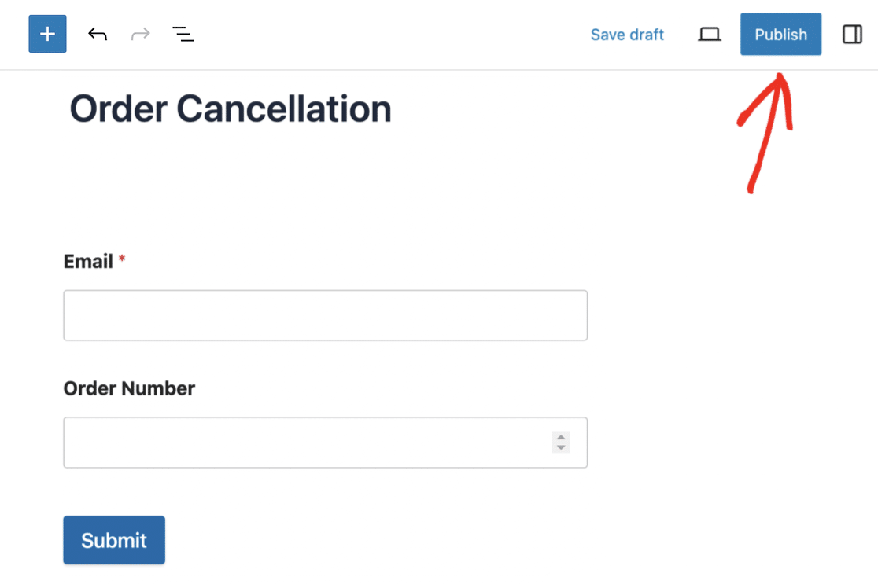Screen dimensions: 878x588
Task: Click the Email field label
Action: pyautogui.click(x=88, y=262)
